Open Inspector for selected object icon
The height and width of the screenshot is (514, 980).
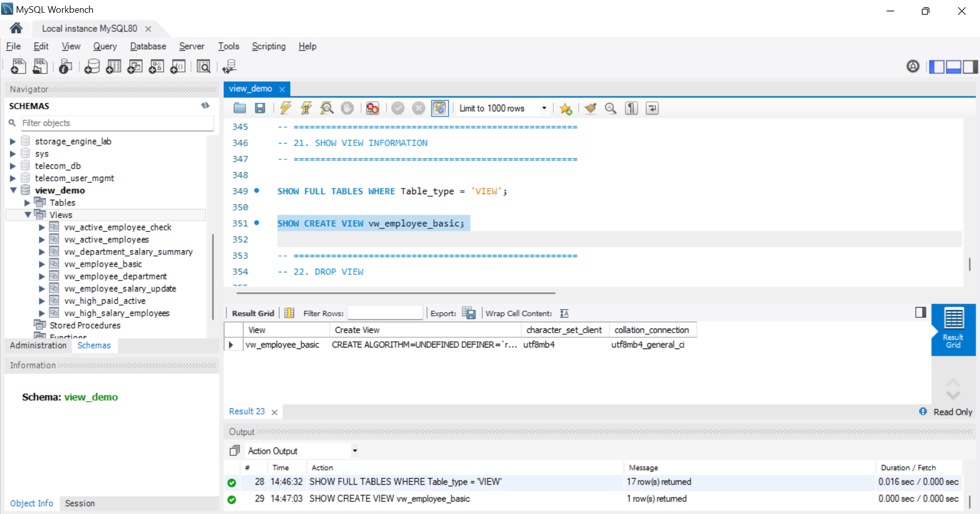[x=65, y=66]
